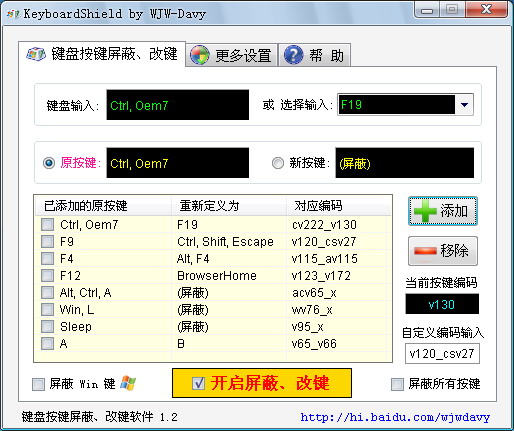Image resolution: width=514 pixels, height=431 pixels.
Task: Check the box for row Alt, Ctrl, A
Action: (47, 292)
